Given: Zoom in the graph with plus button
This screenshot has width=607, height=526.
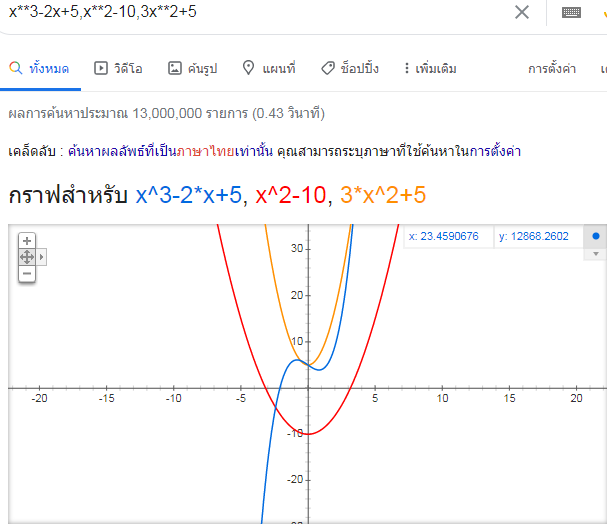Looking at the screenshot, I should [27, 241].
